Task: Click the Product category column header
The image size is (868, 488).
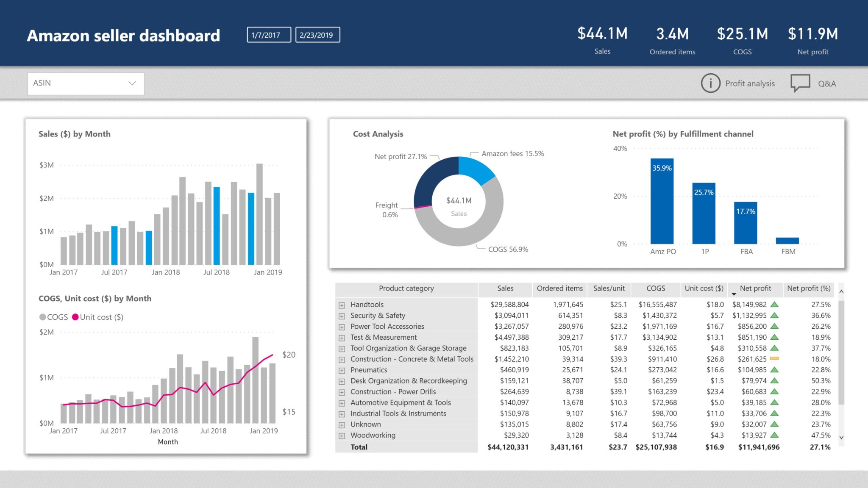Action: point(406,288)
